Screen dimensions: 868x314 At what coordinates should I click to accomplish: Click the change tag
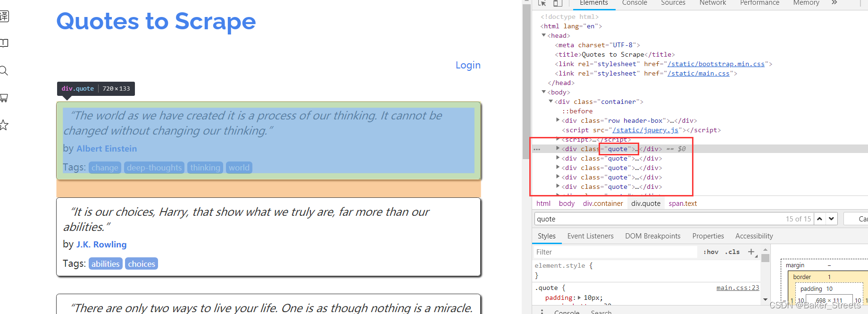[105, 168]
